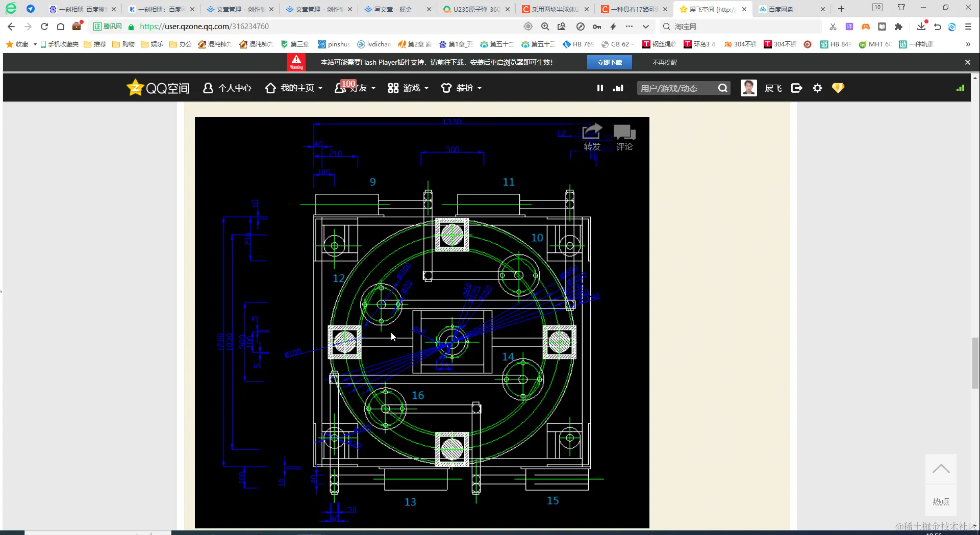Focus the 用户/游戏/动态 search field
The image size is (980, 535).
676,88
